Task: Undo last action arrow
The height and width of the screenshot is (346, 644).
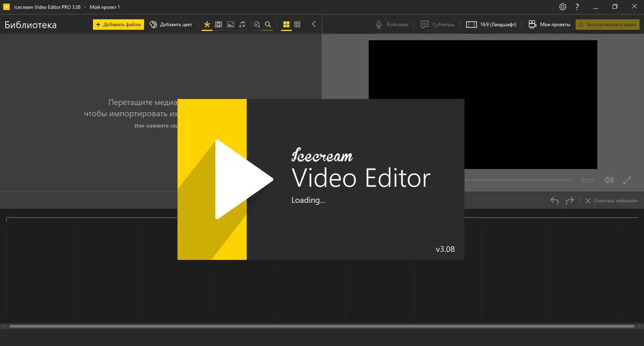Action: (555, 201)
